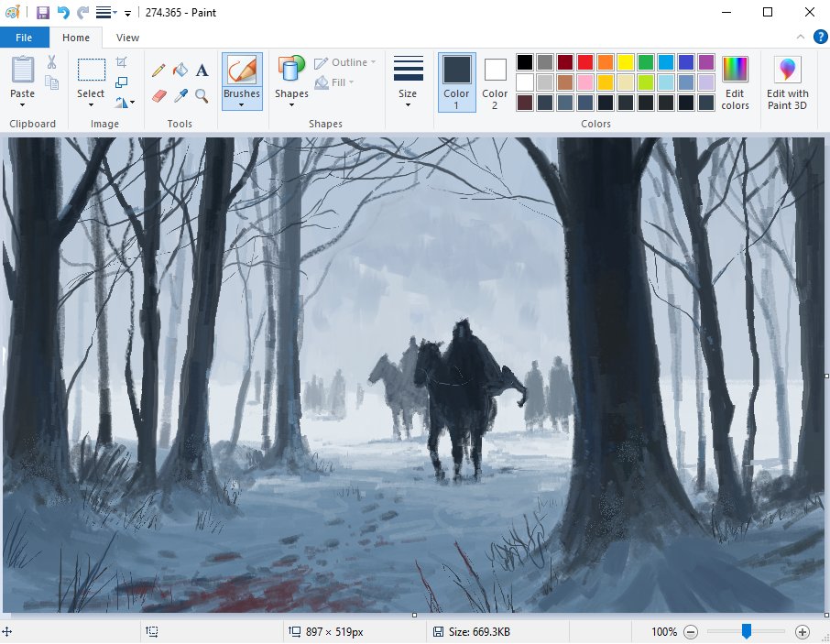
Task: Select the Eraser tool
Action: pyautogui.click(x=158, y=96)
